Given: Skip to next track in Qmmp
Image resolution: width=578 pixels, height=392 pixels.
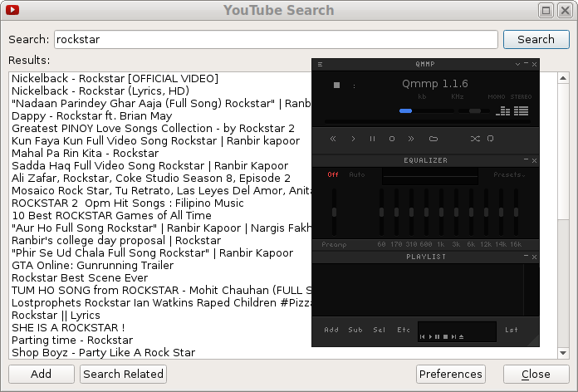Looking at the screenshot, I should point(411,139).
